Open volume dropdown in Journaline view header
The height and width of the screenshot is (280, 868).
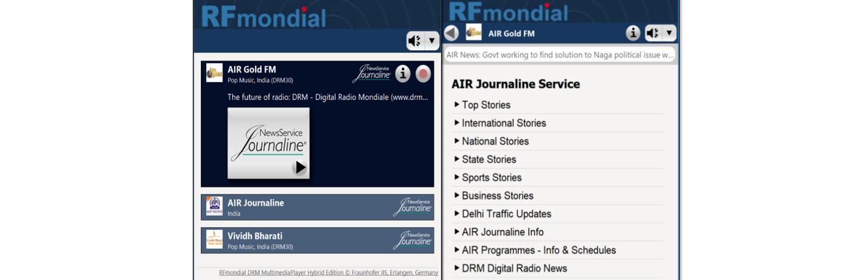pyautogui.click(x=669, y=33)
